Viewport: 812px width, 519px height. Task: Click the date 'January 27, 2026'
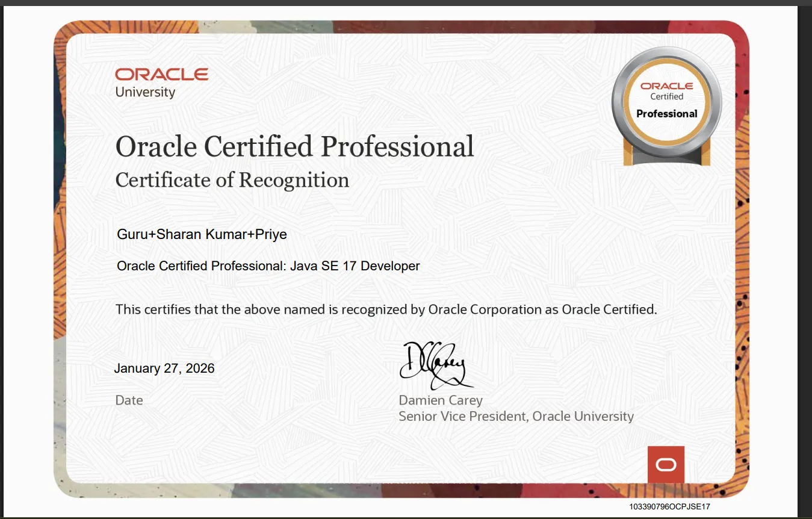click(164, 368)
